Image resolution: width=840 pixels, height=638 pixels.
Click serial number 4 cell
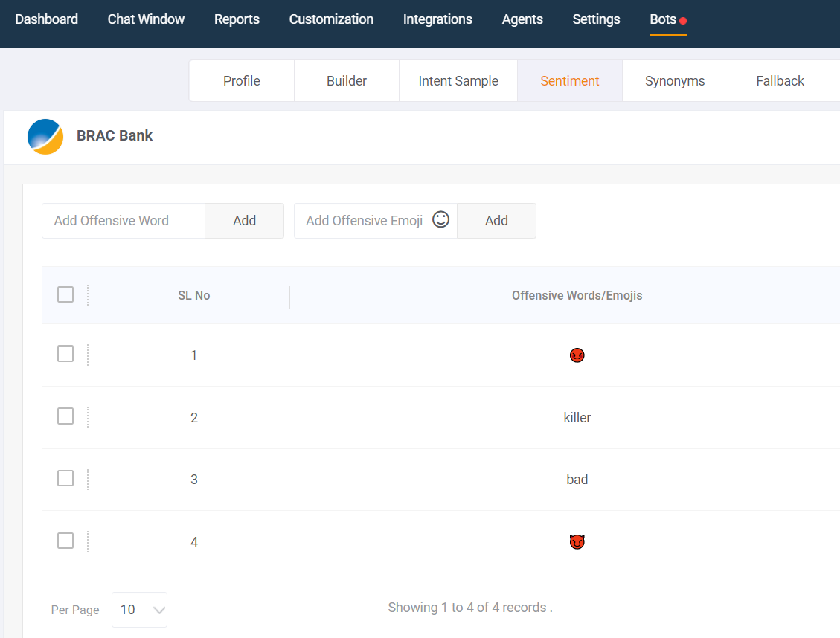[x=194, y=541]
